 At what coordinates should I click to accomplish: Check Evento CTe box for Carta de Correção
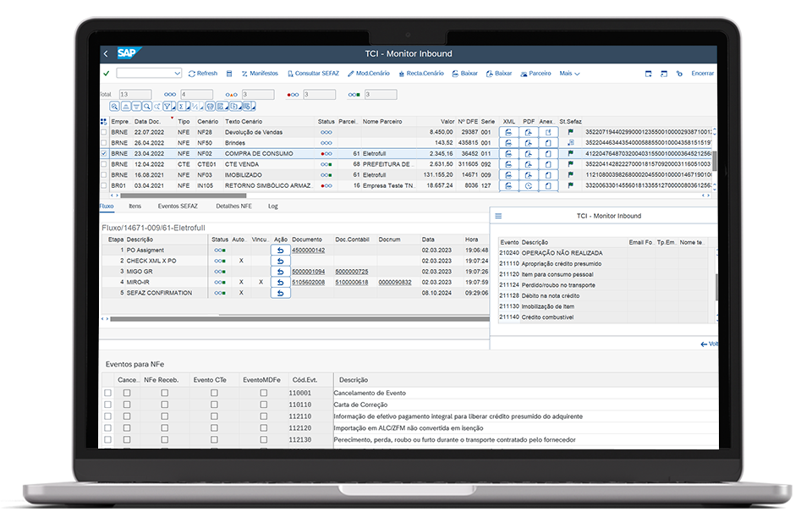(214, 405)
